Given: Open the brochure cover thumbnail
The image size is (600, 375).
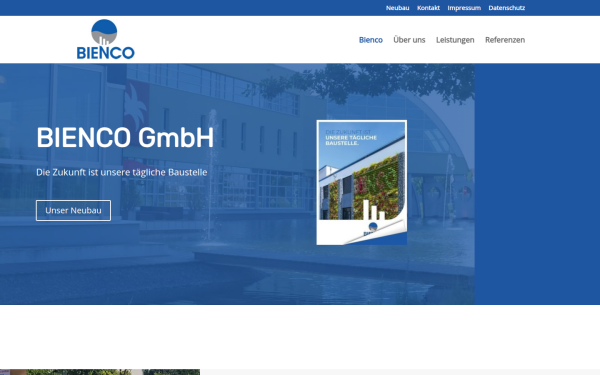Looking at the screenshot, I should (362, 183).
